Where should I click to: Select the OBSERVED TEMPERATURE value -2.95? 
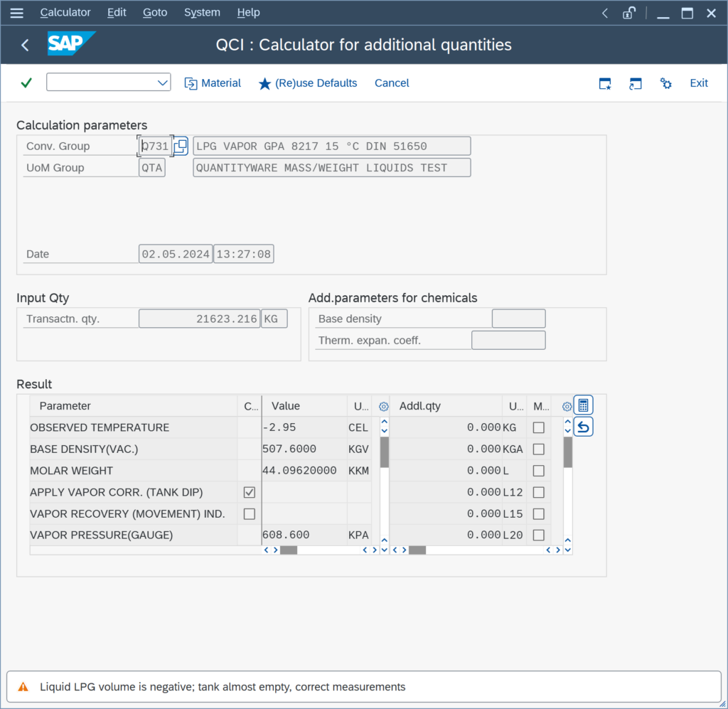click(x=304, y=427)
